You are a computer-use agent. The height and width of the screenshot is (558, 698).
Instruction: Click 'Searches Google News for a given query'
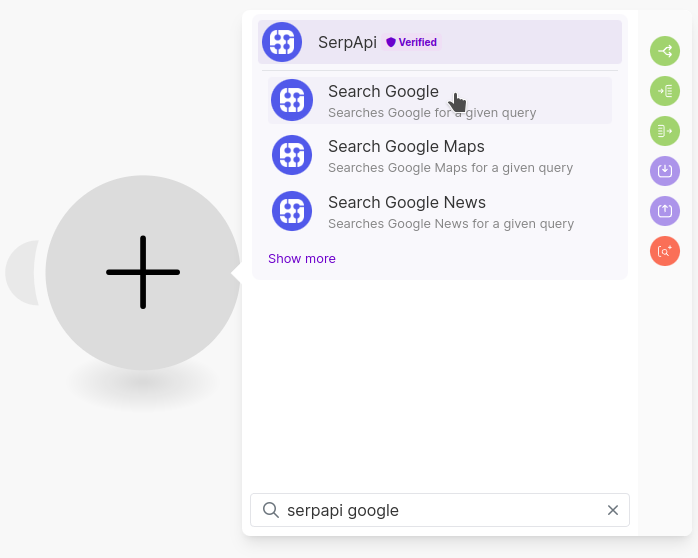451,224
